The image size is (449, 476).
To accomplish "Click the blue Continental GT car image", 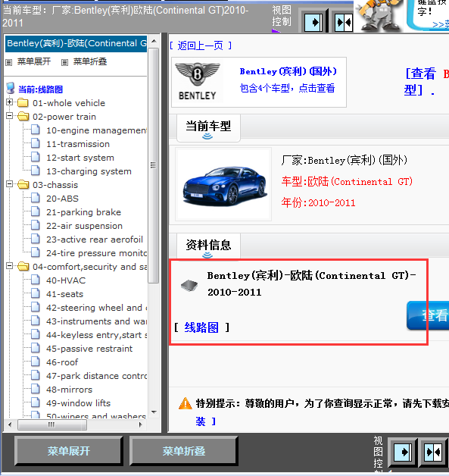I will click(x=225, y=186).
